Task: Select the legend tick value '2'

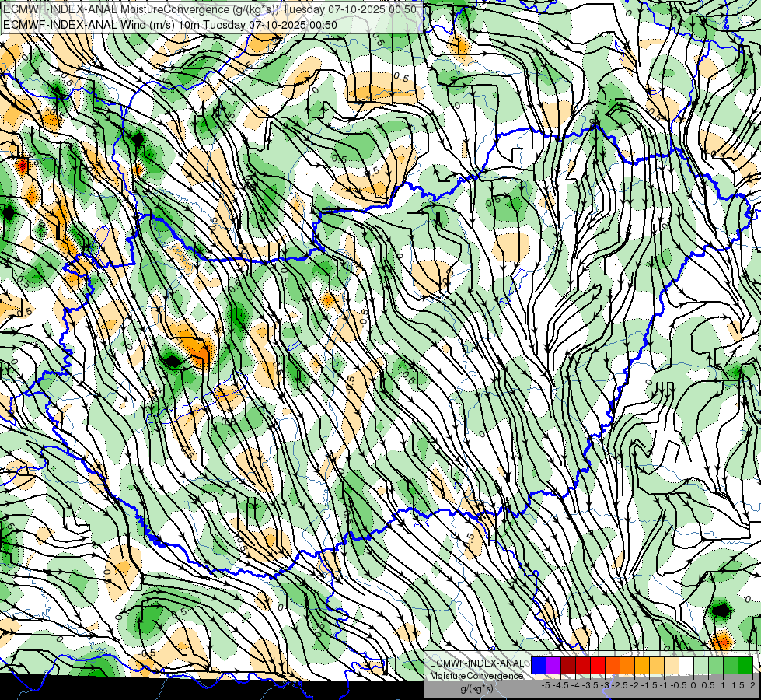Action: [752, 685]
